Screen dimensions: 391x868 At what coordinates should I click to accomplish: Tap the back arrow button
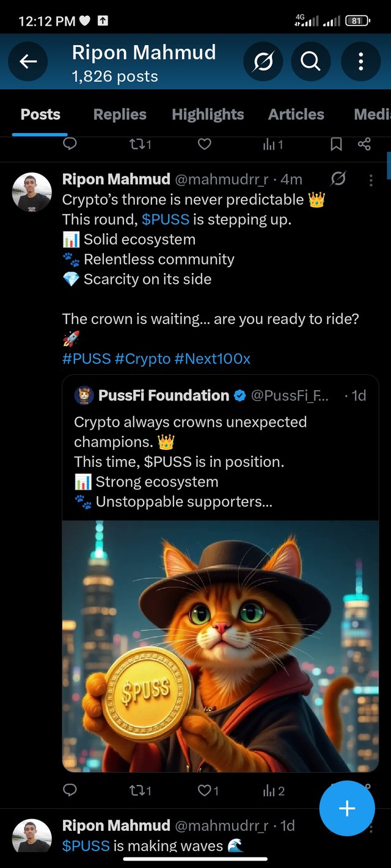(x=28, y=61)
